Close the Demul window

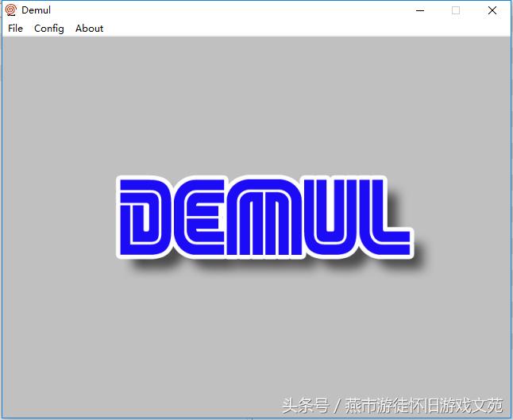point(492,10)
